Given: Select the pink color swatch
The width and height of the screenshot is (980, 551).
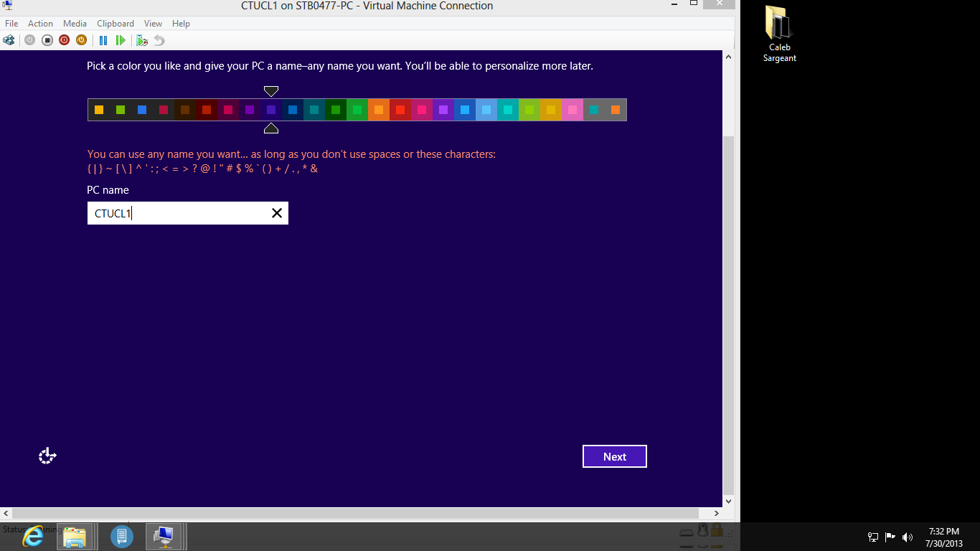Looking at the screenshot, I should [573, 110].
